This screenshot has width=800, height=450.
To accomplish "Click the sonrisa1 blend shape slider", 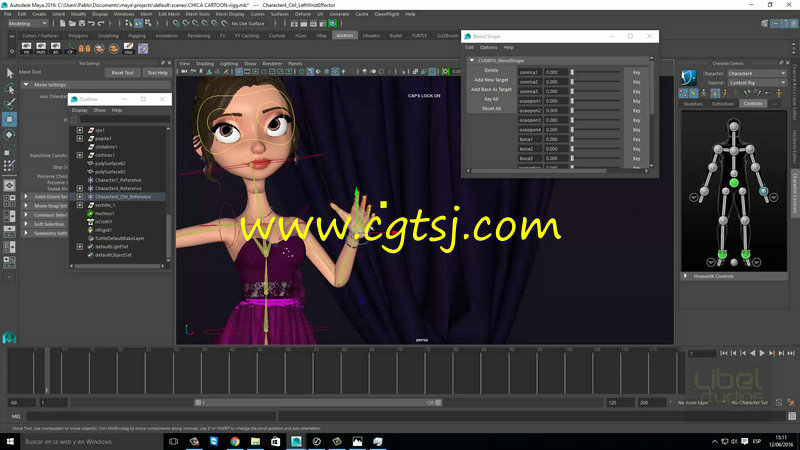I will coord(595,72).
